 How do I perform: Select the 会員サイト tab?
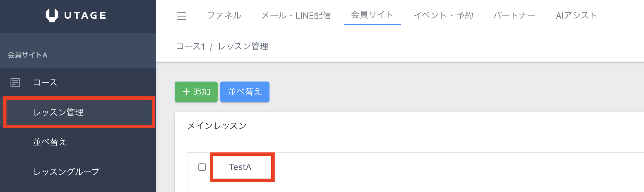click(372, 15)
